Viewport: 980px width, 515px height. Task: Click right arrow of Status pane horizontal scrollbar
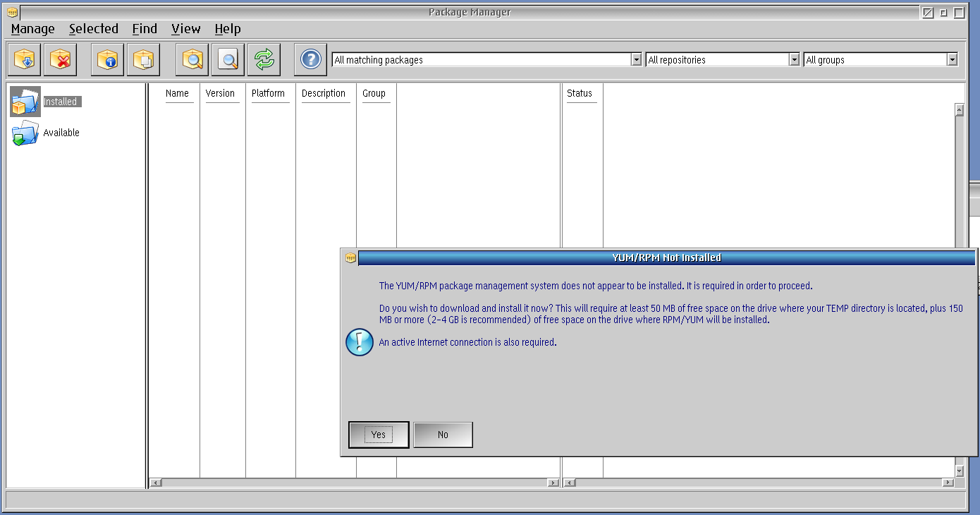click(x=948, y=483)
